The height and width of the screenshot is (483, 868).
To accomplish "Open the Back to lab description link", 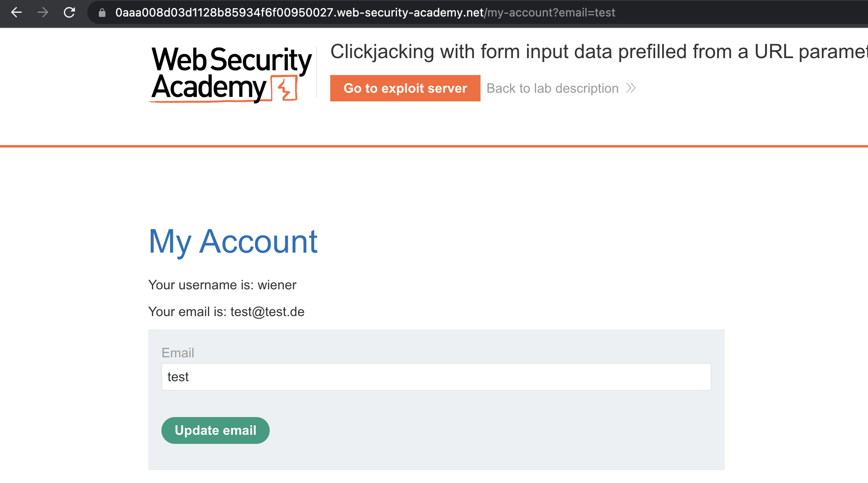I will coord(553,88).
